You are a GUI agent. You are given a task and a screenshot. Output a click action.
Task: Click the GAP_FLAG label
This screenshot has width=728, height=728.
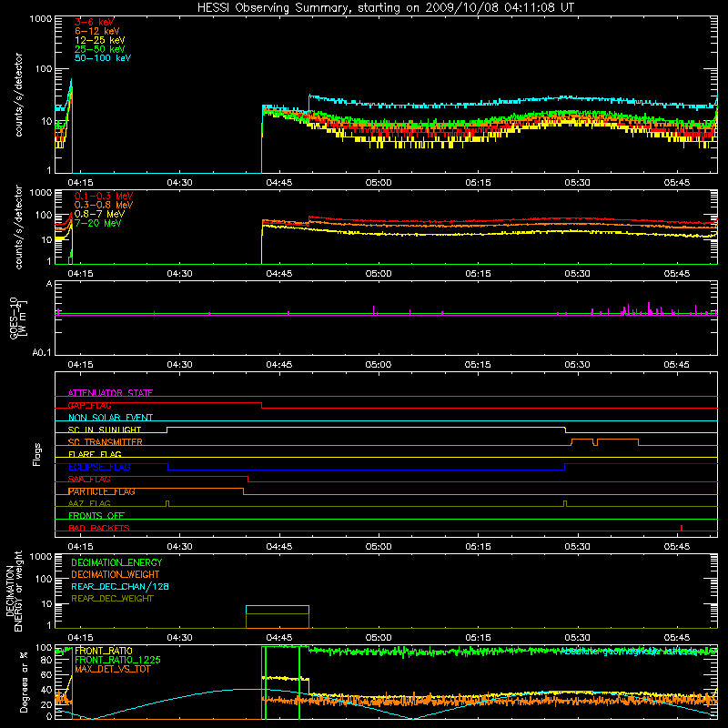click(89, 405)
